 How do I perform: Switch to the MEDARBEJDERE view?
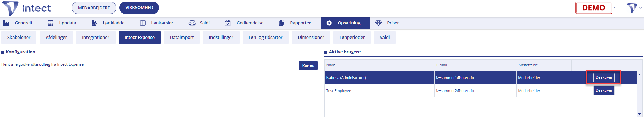[94, 8]
